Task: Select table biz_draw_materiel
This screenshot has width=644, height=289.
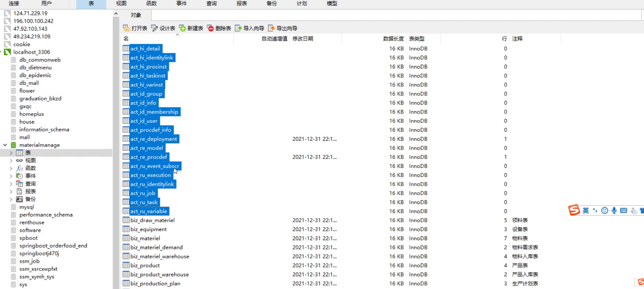Action: [152, 220]
